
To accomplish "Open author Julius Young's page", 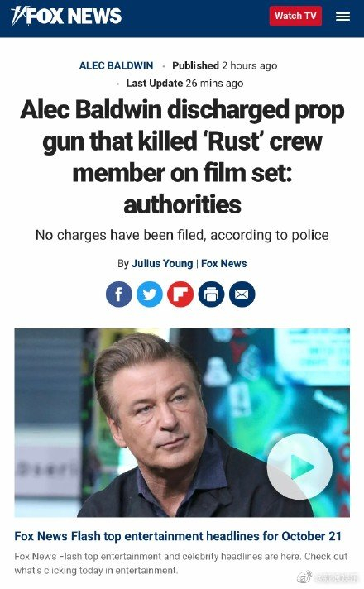I will click(x=162, y=264).
